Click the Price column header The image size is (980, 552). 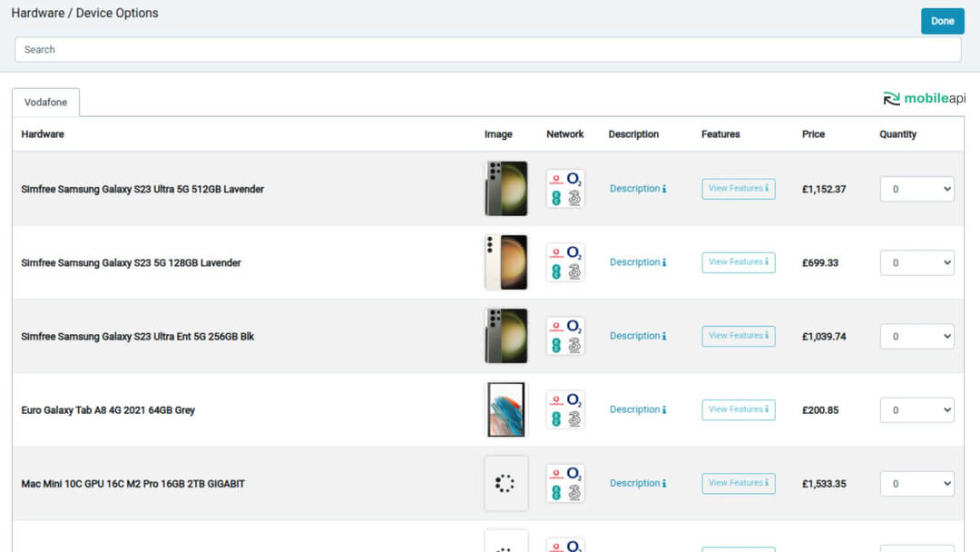(813, 133)
